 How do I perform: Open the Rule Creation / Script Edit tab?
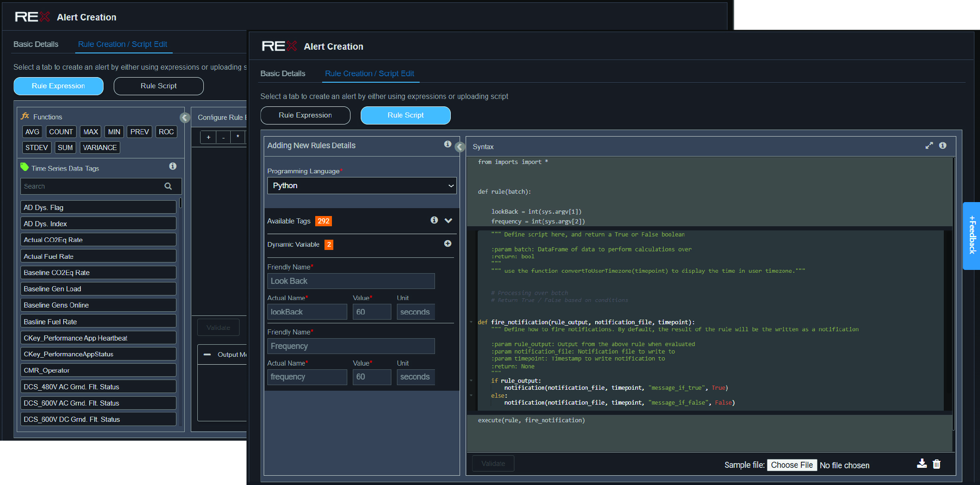[370, 73]
